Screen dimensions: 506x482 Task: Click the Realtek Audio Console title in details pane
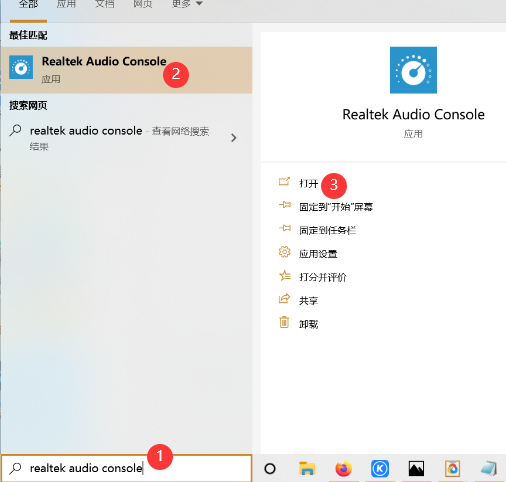[x=413, y=114]
